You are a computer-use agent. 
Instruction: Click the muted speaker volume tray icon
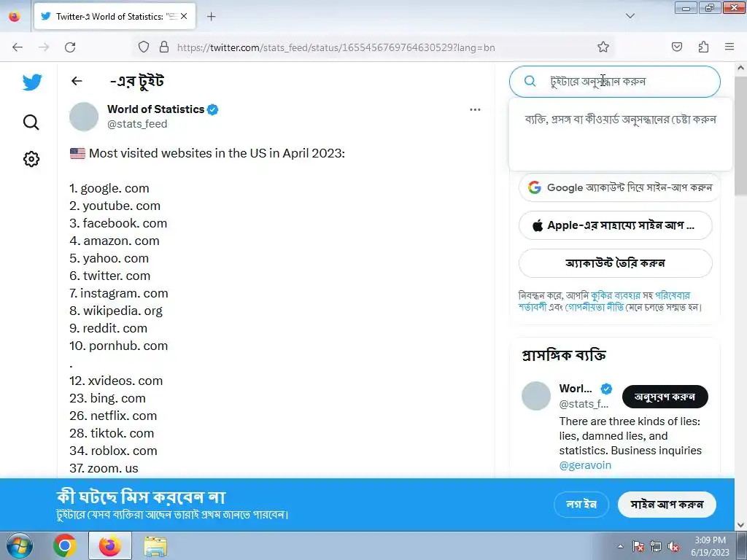pyautogui.click(x=673, y=547)
